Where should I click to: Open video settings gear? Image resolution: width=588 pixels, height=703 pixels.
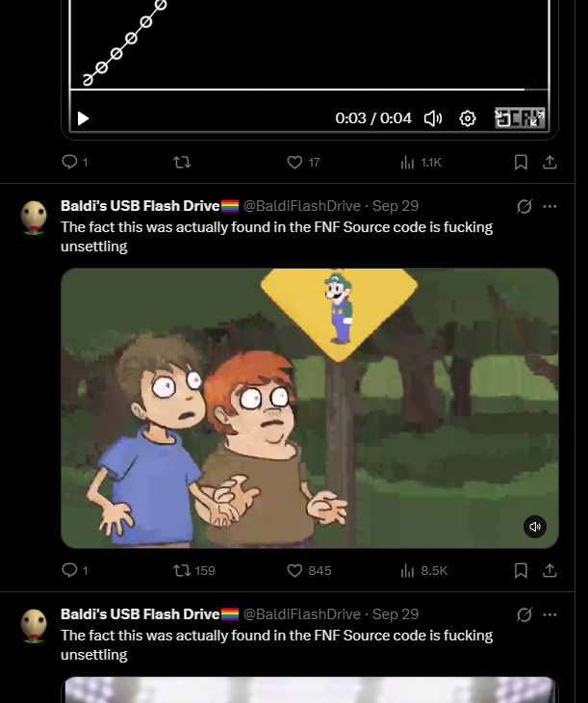[x=468, y=118]
